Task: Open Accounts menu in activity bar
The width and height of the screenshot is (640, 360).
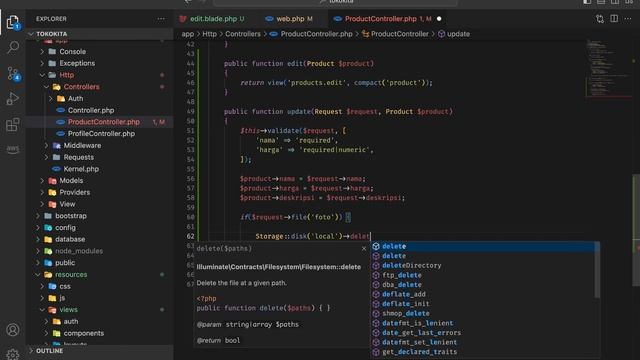Action: (13, 329)
